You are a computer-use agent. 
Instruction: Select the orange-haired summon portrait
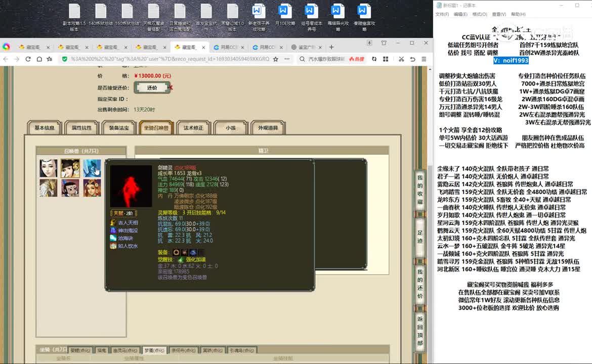[x=92, y=188]
